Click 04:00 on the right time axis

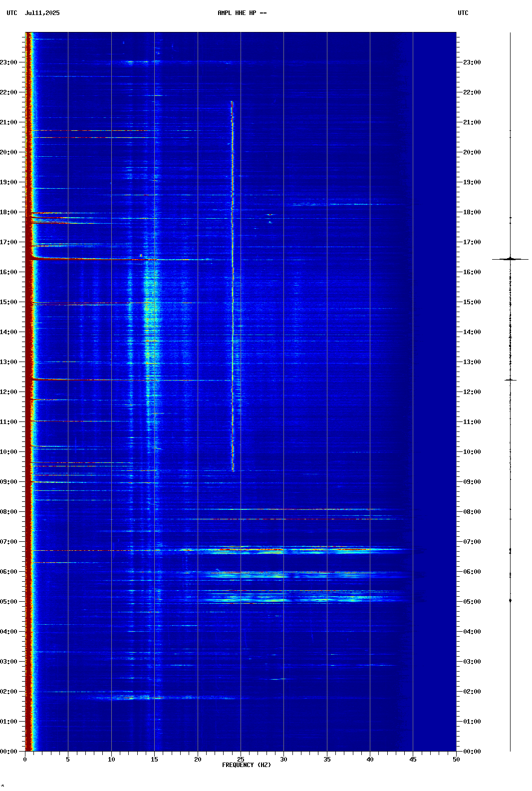tap(472, 632)
